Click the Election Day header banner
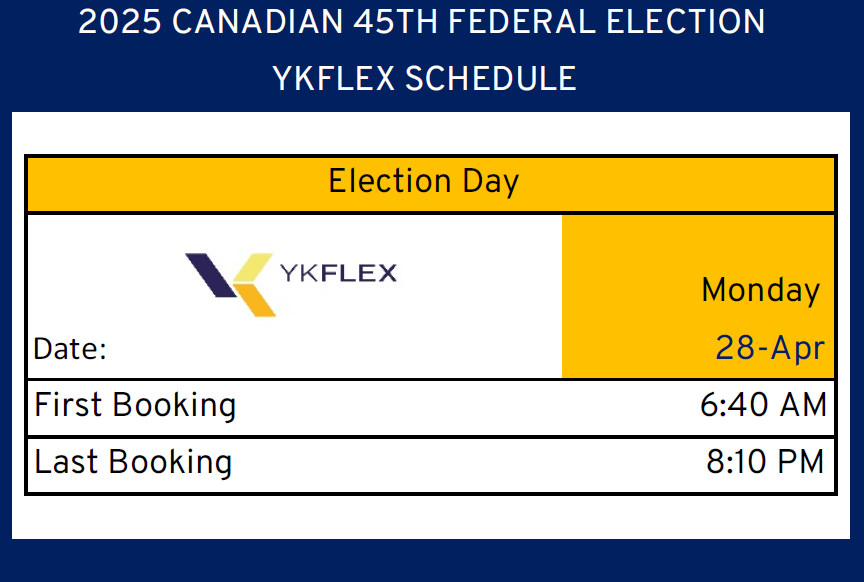 pyautogui.click(x=431, y=185)
